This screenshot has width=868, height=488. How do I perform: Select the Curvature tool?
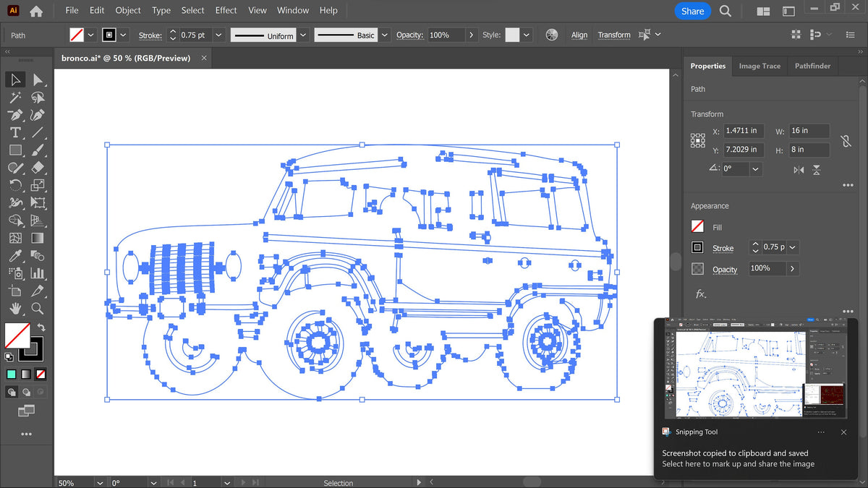click(38, 115)
